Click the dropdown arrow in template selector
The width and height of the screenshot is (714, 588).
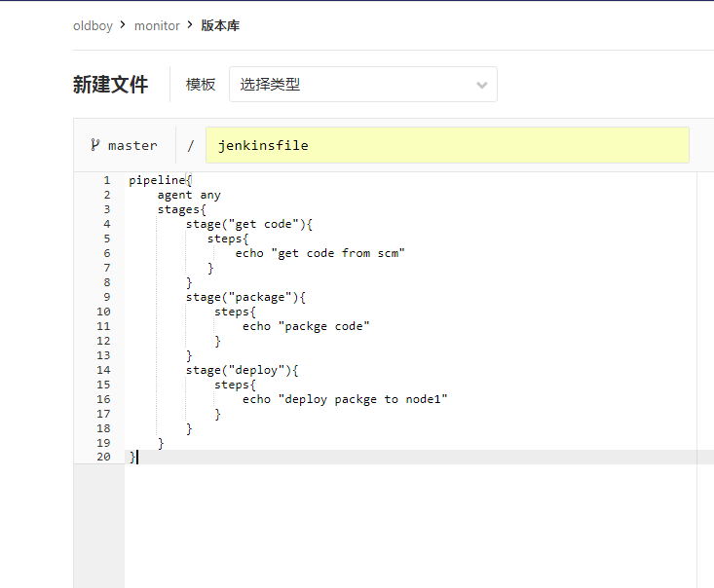click(x=481, y=85)
